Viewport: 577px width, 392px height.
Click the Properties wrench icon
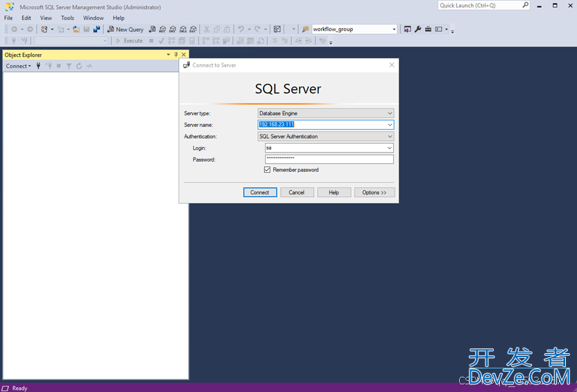(x=417, y=29)
